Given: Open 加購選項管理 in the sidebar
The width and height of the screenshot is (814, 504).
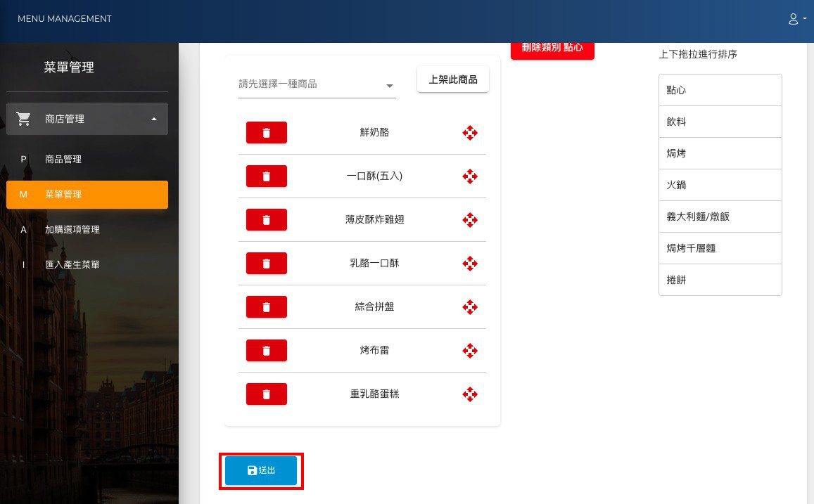Looking at the screenshot, I should click(87, 230).
